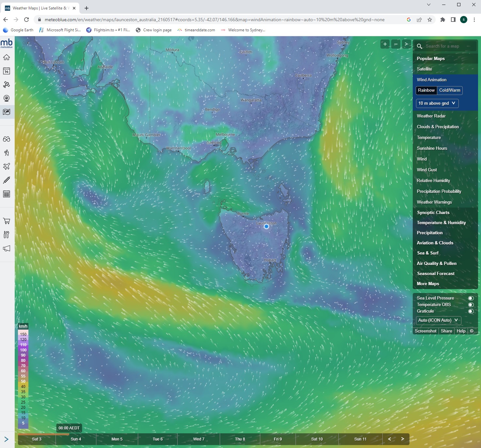Expand More Maps in the map list
Screen dimensions: 481x448
(428, 284)
